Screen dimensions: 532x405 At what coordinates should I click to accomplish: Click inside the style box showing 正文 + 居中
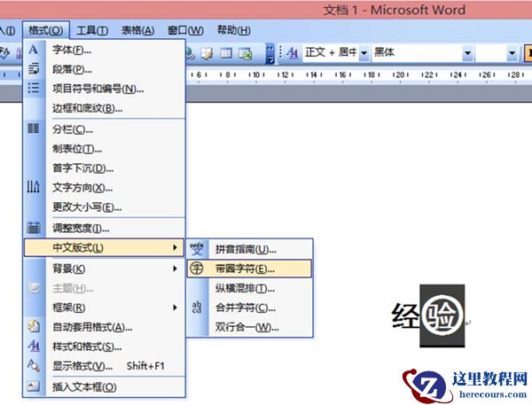point(331,53)
